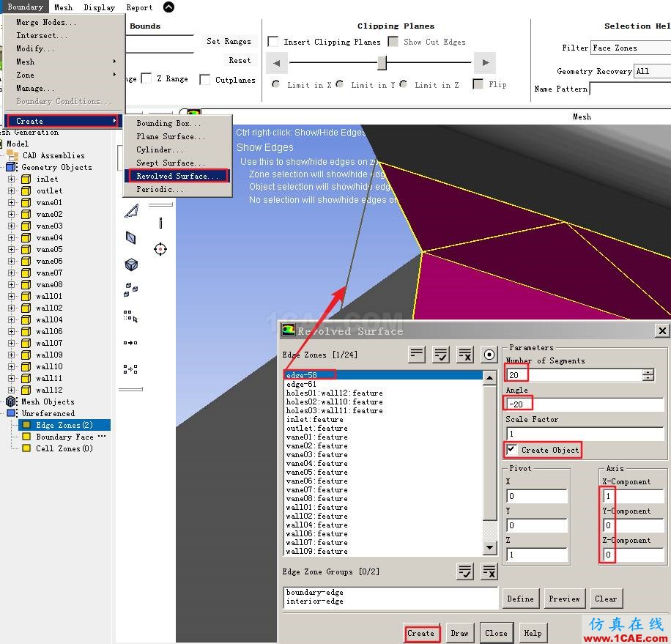Click the CAD Assemblies icon in tree
This screenshot has width=671, height=644.
(x=13, y=155)
